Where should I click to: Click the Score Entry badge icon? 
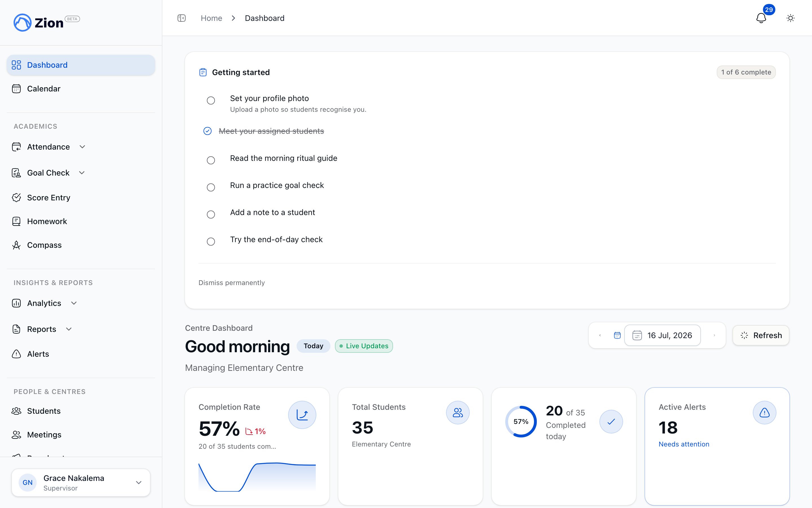16,198
